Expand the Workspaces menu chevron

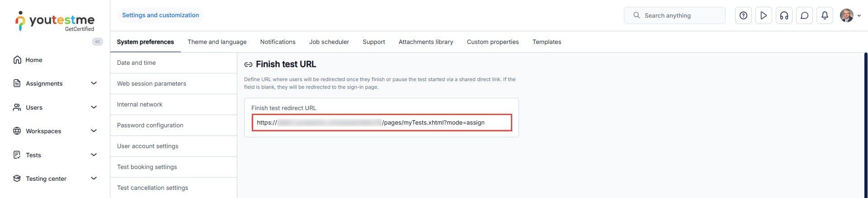94,131
